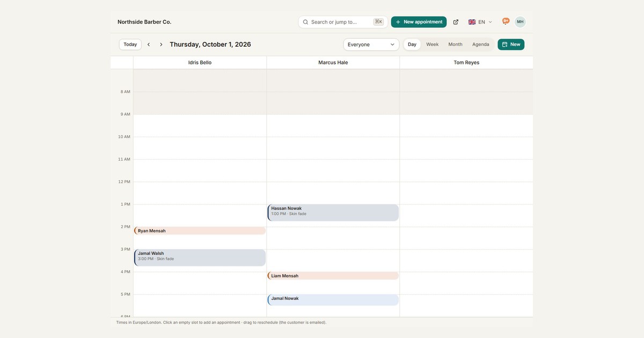This screenshot has width=644, height=338.
Task: Click the 12 PM time label
Action: coord(124,182)
